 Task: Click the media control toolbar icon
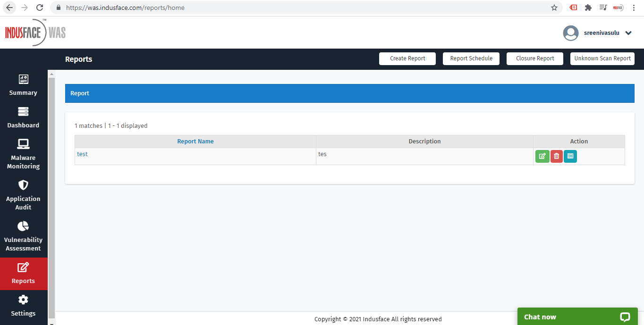[x=603, y=8]
